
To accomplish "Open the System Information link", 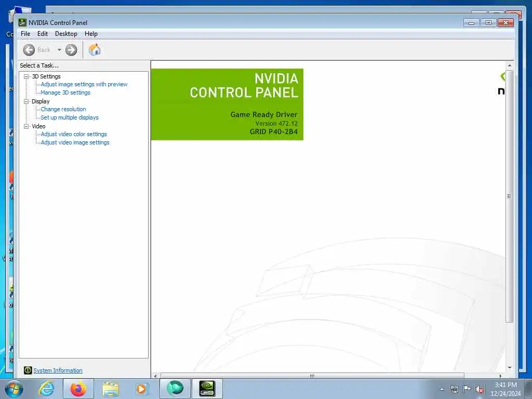I will click(x=58, y=370).
